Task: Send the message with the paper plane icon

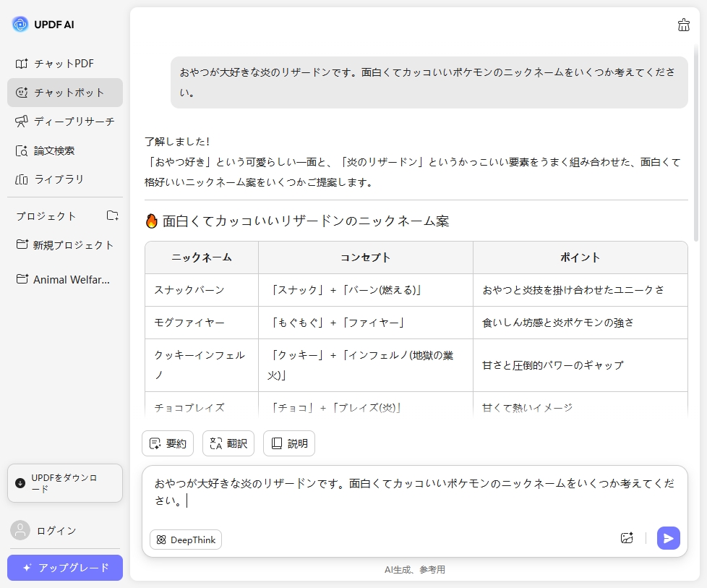Action: (x=667, y=537)
